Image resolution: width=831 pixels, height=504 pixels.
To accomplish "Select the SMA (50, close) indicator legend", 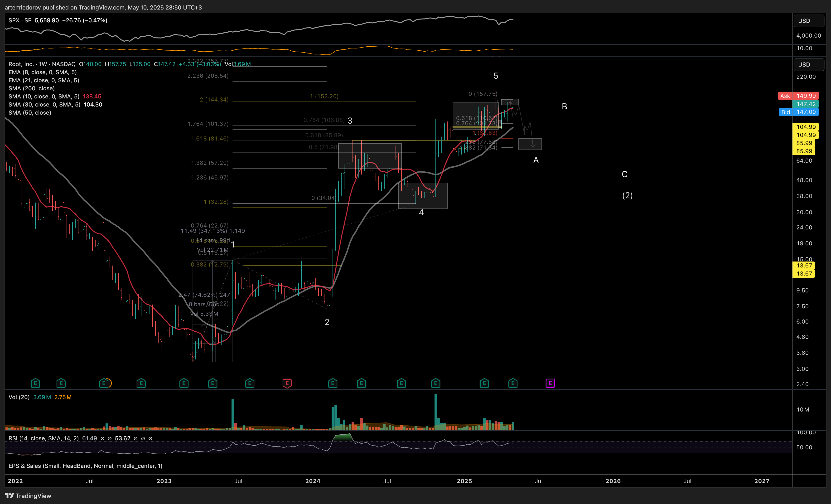I will (x=30, y=113).
